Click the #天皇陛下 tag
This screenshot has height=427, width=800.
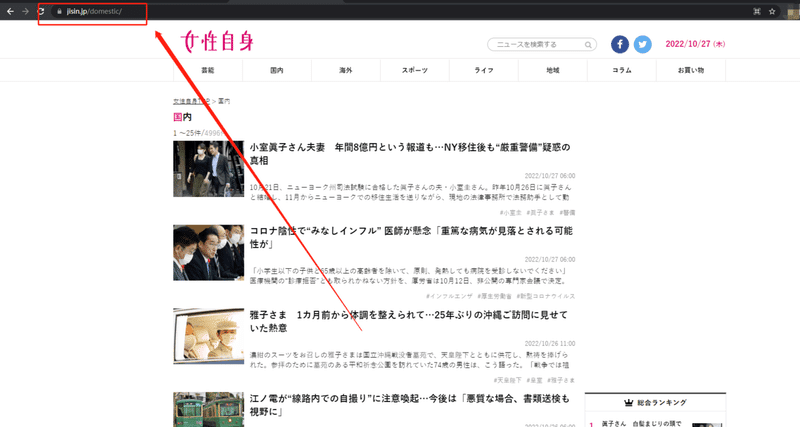508,380
